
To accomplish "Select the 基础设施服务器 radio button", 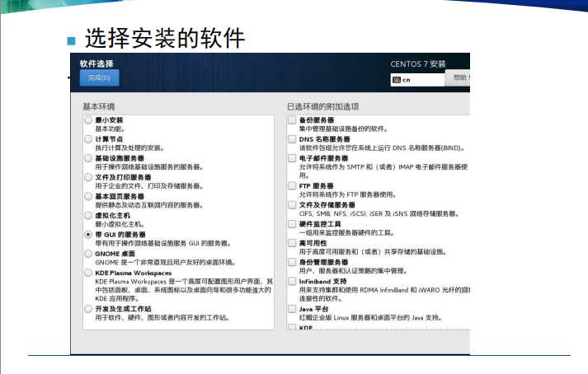I will tap(88, 158).
